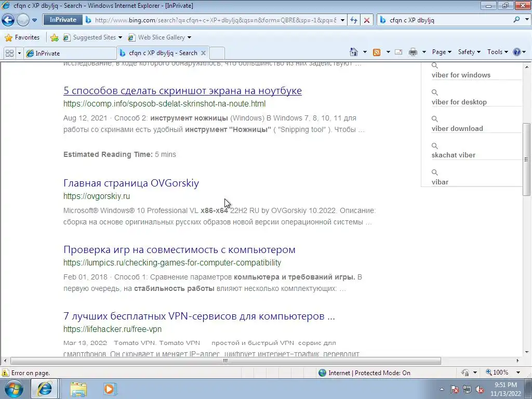
Task: Open the recent pages dropdown arrow
Action: (34, 20)
